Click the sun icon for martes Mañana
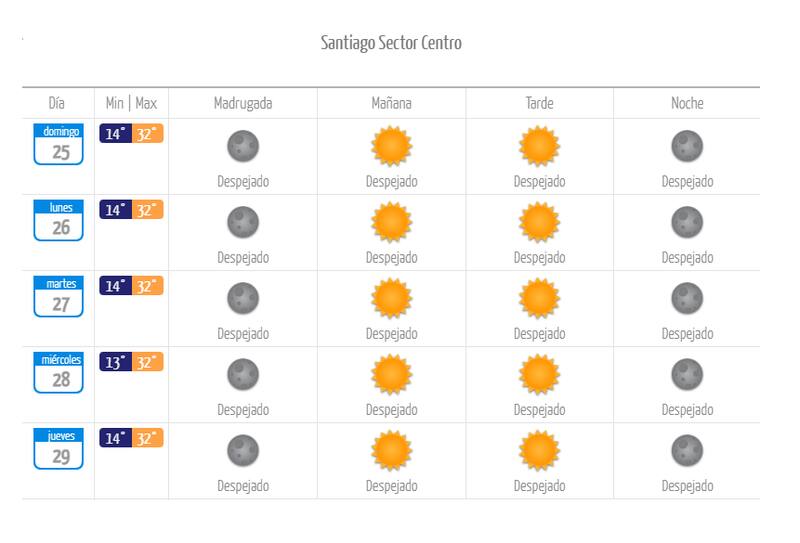This screenshot has height=543, width=800. 391,298
